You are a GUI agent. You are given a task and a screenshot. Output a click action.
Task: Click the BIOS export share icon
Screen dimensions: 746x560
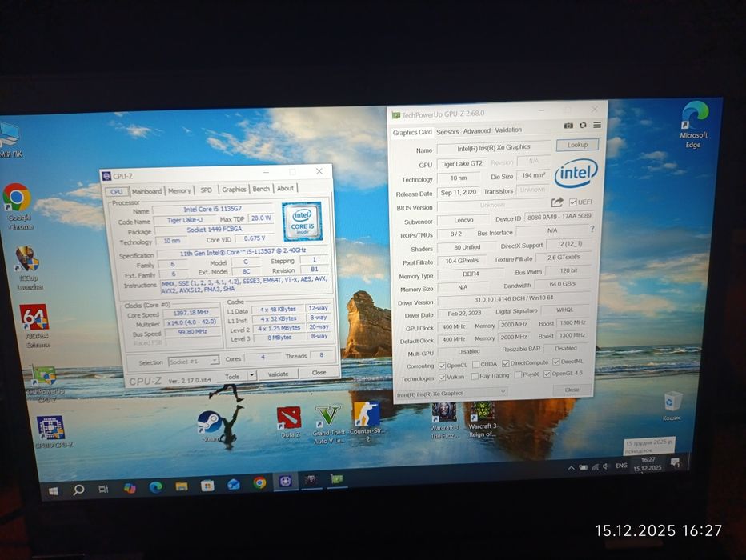[x=557, y=202]
